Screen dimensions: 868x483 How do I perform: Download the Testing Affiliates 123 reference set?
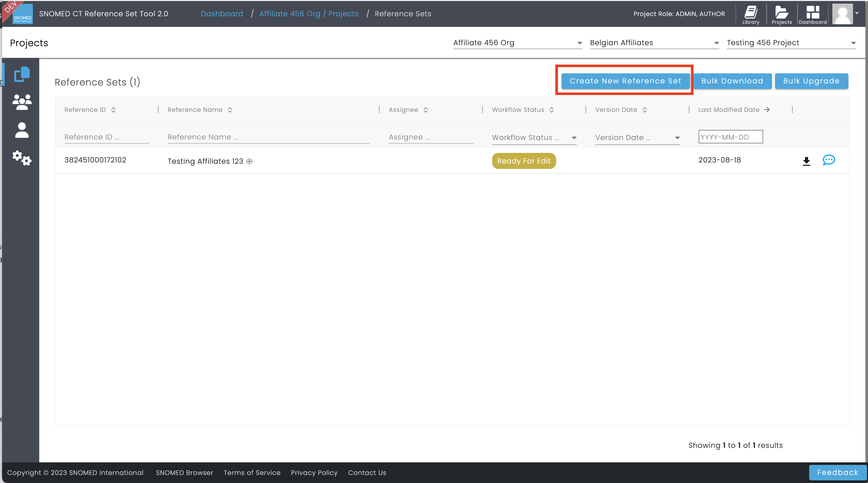[x=806, y=161]
